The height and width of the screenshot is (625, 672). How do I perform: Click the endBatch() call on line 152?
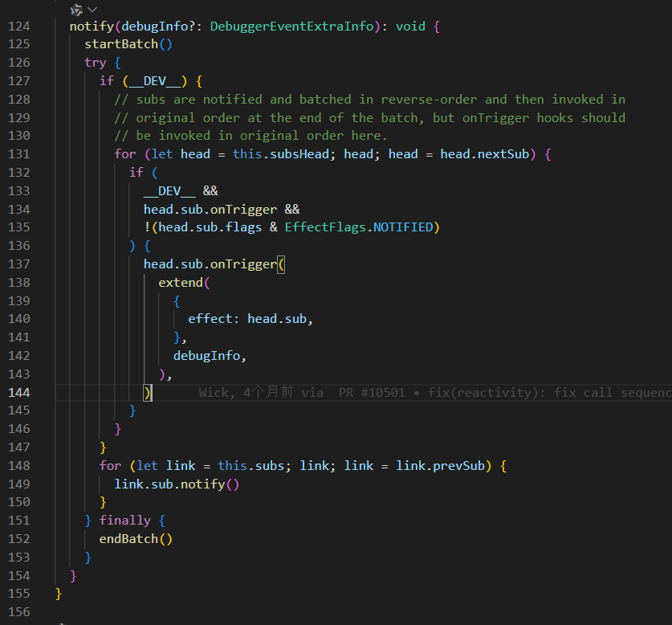pyautogui.click(x=136, y=539)
